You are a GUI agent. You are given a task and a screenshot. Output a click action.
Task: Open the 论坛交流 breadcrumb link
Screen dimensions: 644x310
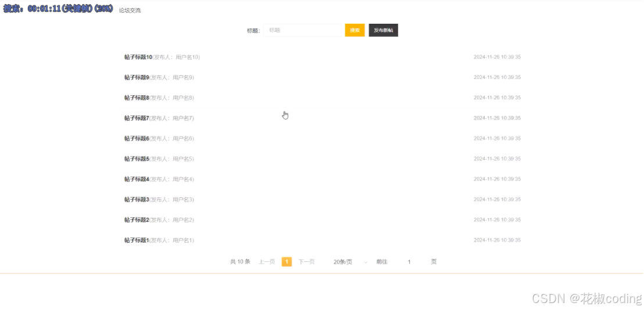(130, 10)
